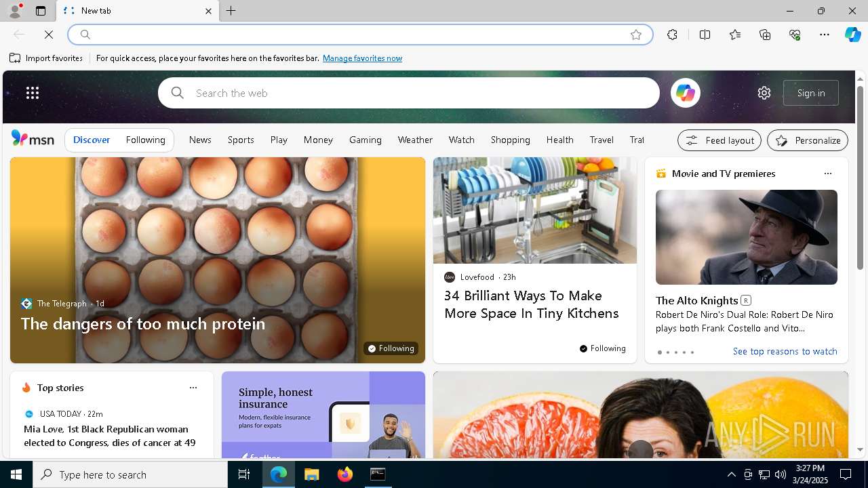Open the Health category

(560, 140)
